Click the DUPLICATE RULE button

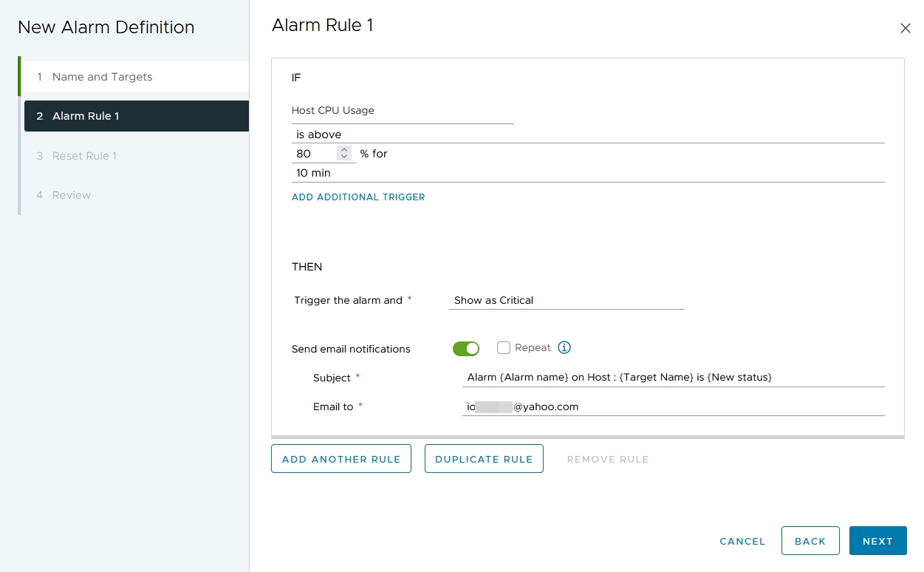(x=484, y=458)
